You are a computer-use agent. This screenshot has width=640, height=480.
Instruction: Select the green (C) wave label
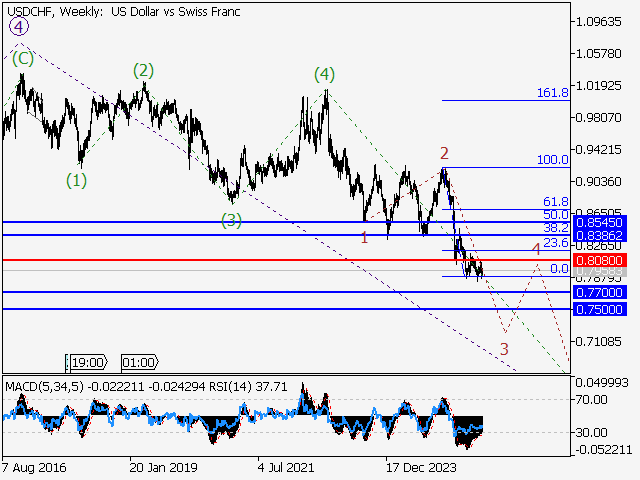[x=21, y=59]
